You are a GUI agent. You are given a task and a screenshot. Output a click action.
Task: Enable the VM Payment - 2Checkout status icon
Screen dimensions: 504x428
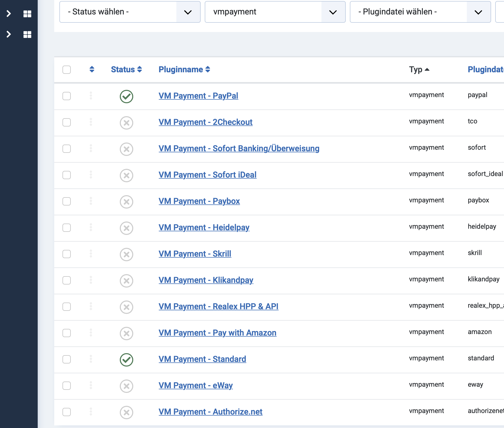coord(126,123)
